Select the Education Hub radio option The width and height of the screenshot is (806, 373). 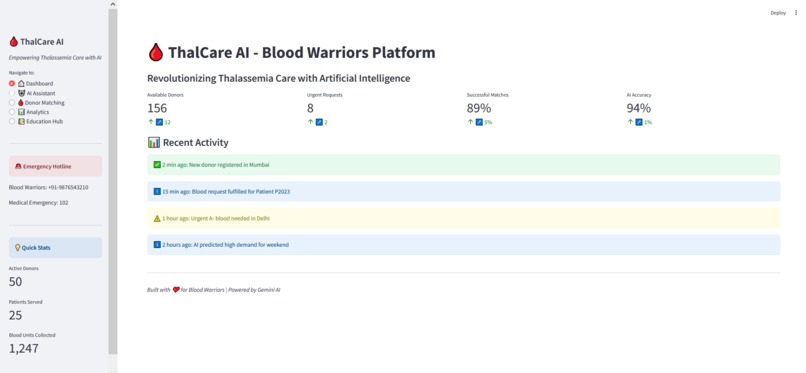12,121
